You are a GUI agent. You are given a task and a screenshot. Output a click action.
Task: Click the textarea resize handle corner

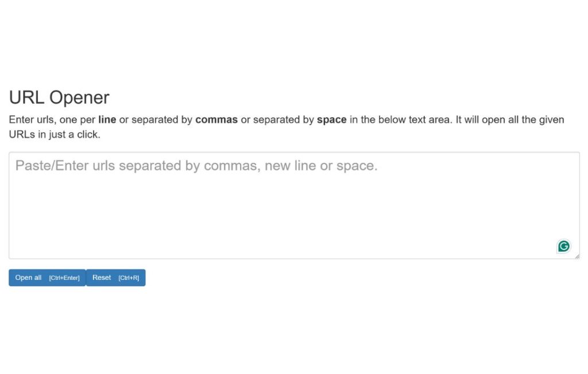point(577,256)
